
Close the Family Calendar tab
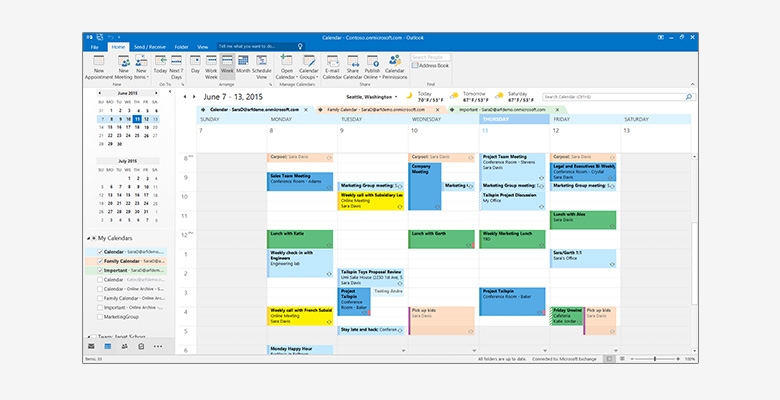(x=438, y=109)
